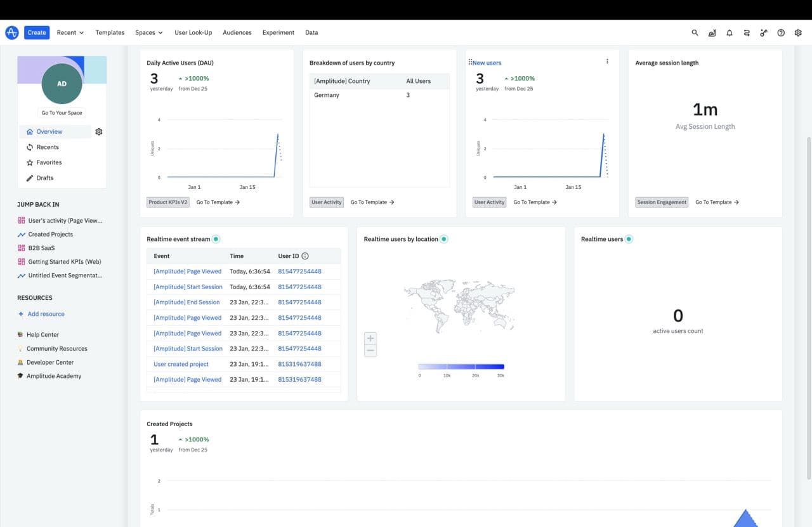
Task: Open User created project event link
Action: 181,364
